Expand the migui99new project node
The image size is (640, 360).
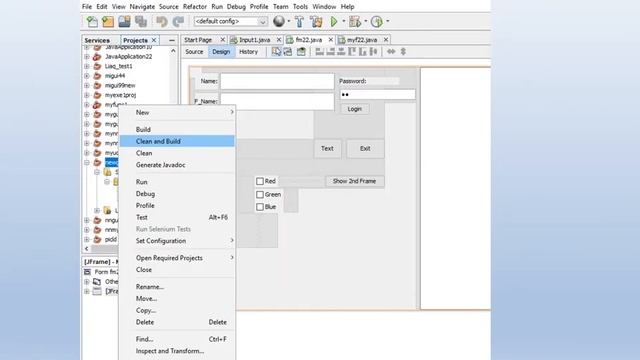(x=87, y=85)
